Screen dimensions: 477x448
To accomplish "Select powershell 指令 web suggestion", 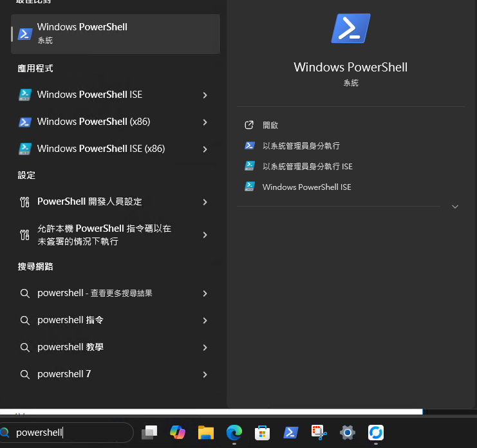I will [115, 321].
